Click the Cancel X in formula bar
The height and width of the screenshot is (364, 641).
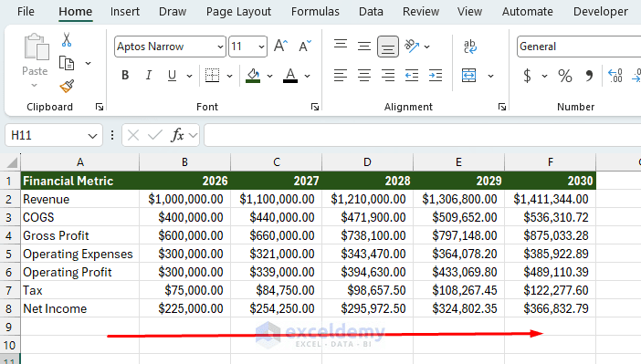click(x=133, y=135)
